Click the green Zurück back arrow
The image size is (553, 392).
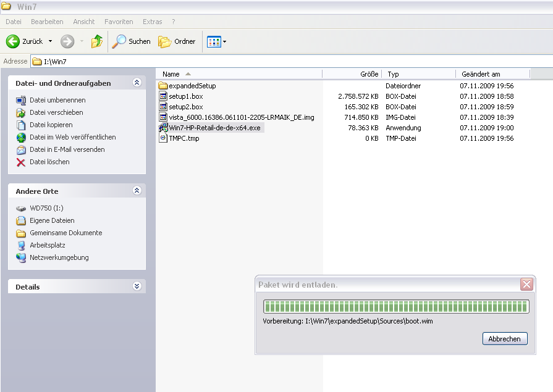13,41
